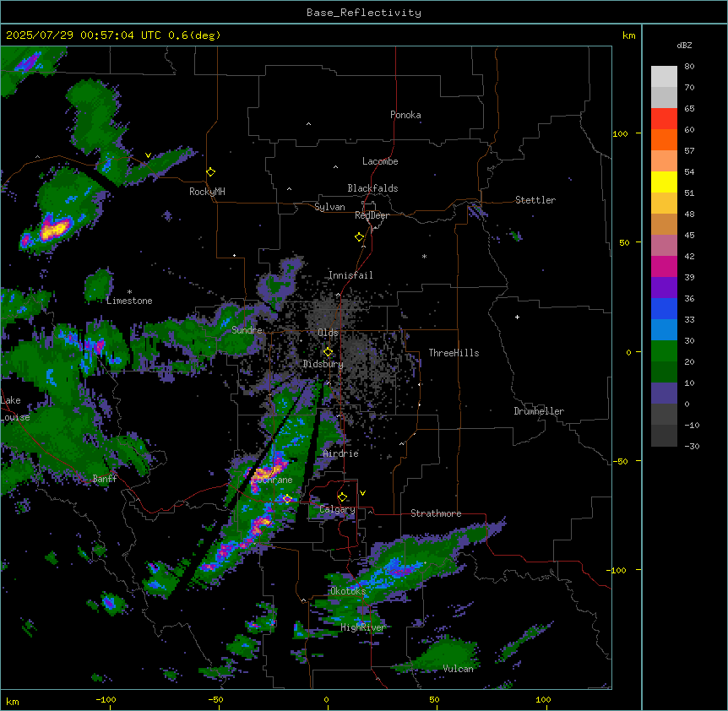728x711 pixels.
Task: Click the Drumheller city label
Action: pos(539,411)
